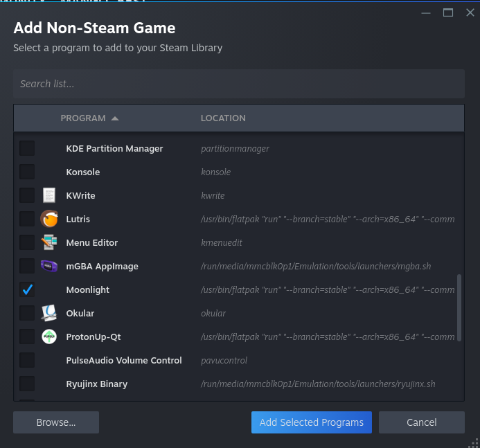Click the resize grip in the window corner
Screen dimensions: 480x448
tap(474, 442)
